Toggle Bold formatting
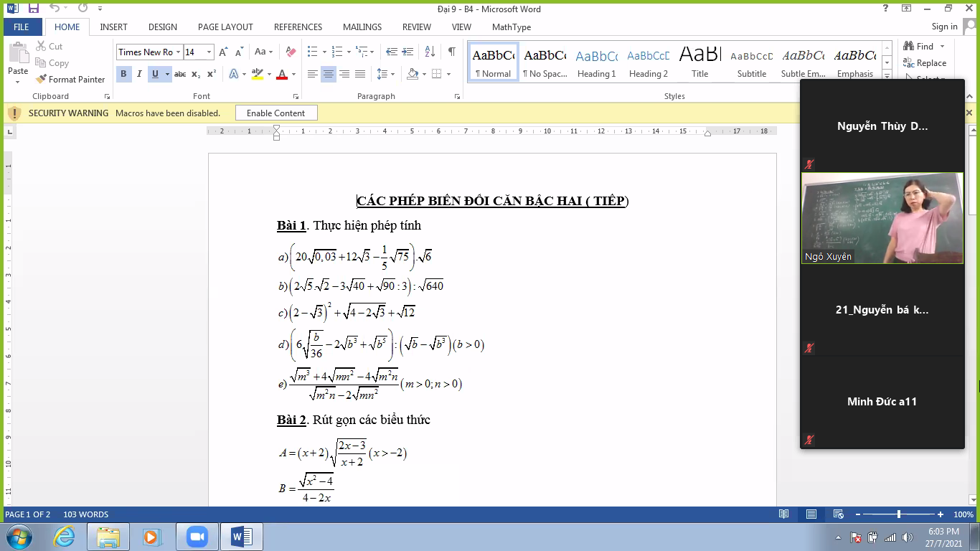 123,74
